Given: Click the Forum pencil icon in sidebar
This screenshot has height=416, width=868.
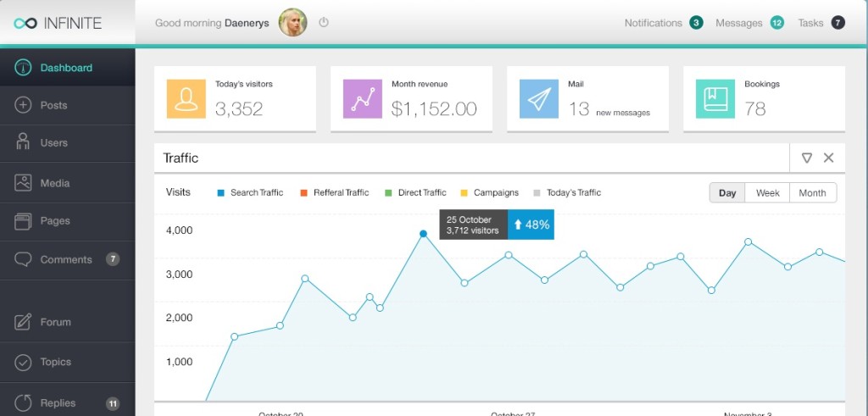Looking at the screenshot, I should pyautogui.click(x=24, y=322).
